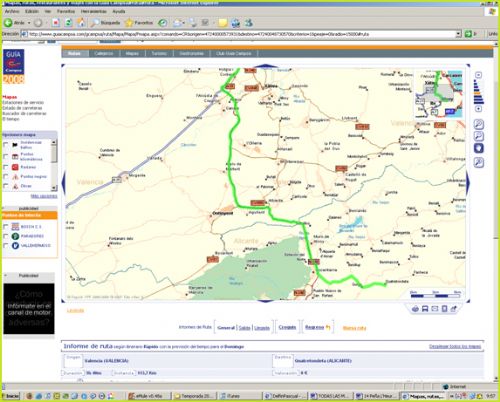The image size is (500, 402).
Task: Toggle the black flag map option checkbox
Action: click(x=6, y=145)
